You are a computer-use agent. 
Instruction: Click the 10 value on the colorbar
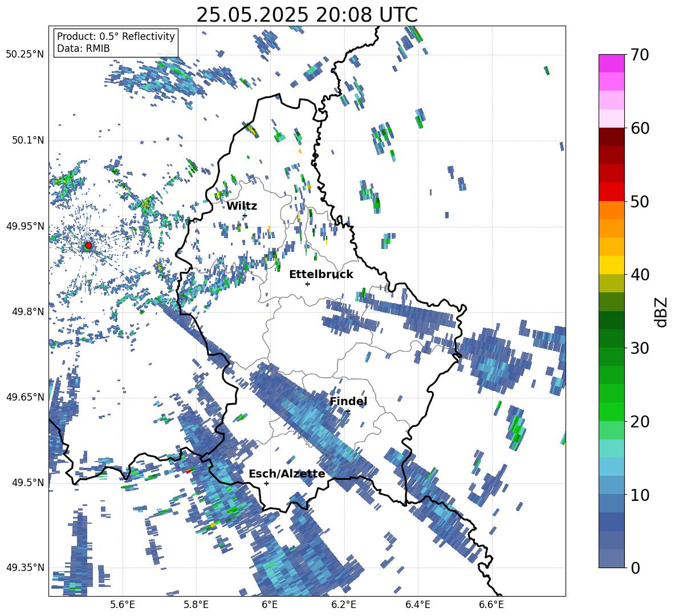coord(639,495)
